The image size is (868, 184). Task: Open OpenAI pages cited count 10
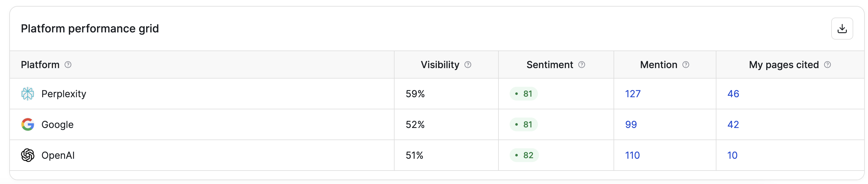[x=732, y=155]
